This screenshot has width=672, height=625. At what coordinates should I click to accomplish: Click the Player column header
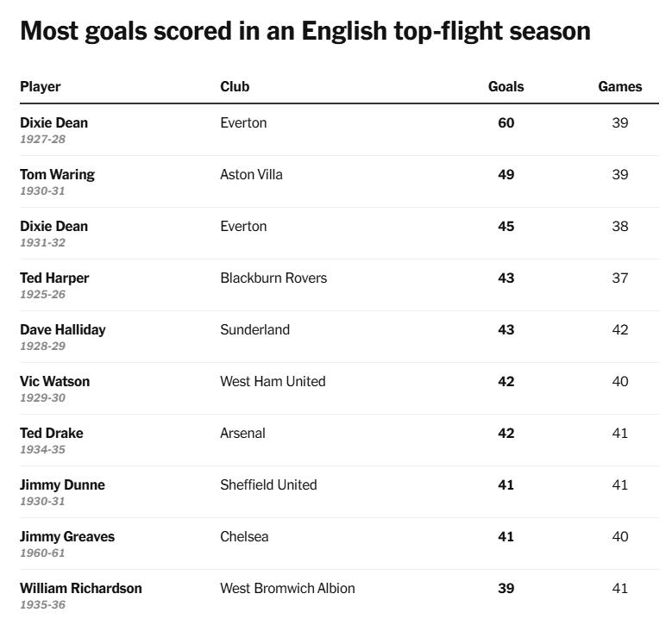click(41, 86)
